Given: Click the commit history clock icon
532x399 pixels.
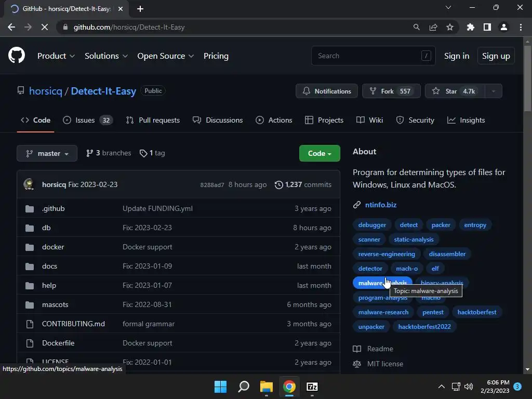Looking at the screenshot, I should (x=278, y=184).
